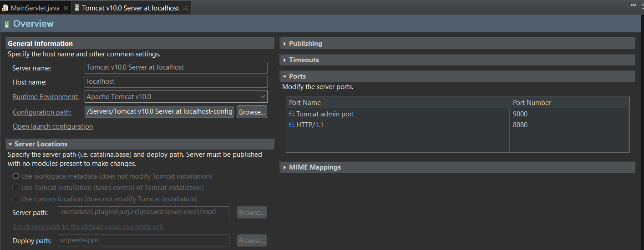This screenshot has height=250, width=644.
Task: Expand the Publishing section
Action: click(284, 44)
